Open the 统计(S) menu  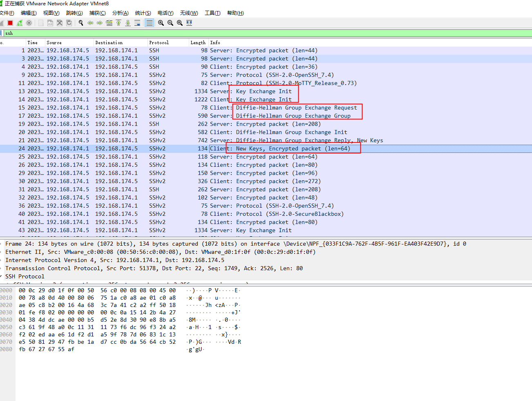click(x=143, y=13)
